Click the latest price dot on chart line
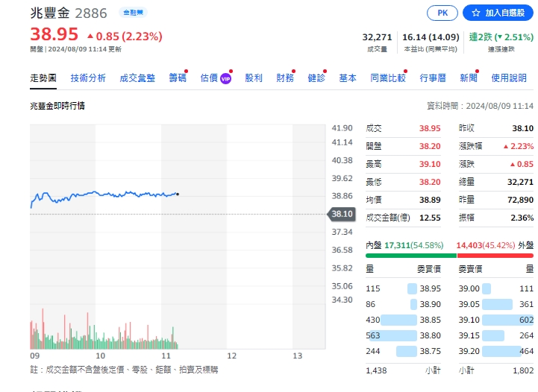Screen dimensions: 538x392 [x=178, y=195]
